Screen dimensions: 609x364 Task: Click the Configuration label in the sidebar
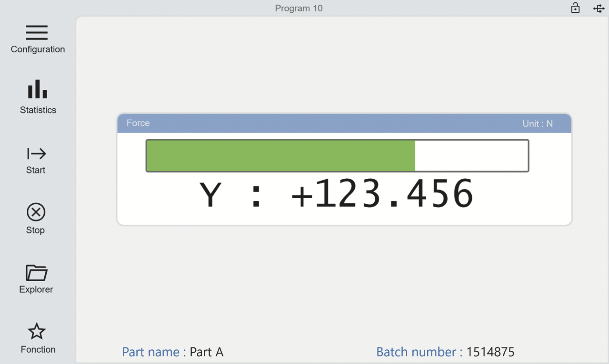[38, 49]
